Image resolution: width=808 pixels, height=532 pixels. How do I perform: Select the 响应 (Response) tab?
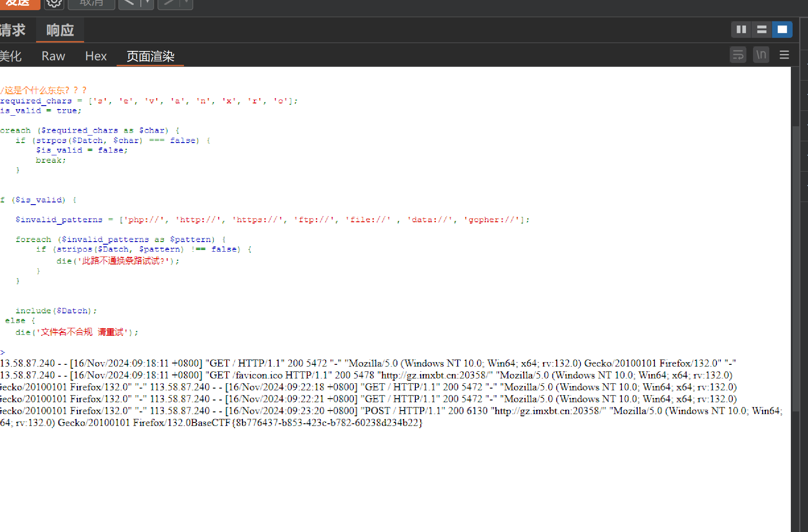(60, 30)
